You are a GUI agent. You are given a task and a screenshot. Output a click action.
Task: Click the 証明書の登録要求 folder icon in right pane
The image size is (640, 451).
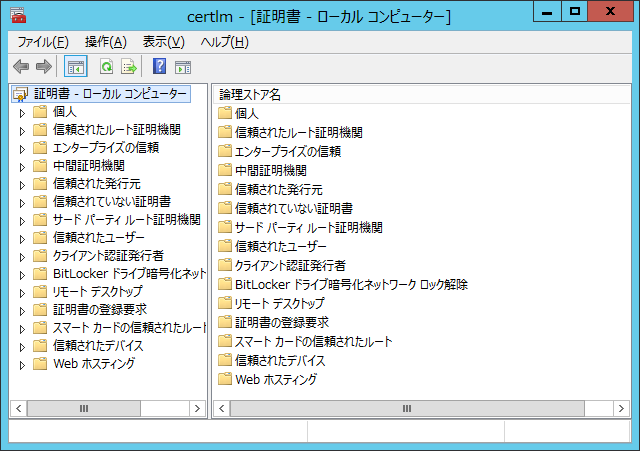click(225, 322)
